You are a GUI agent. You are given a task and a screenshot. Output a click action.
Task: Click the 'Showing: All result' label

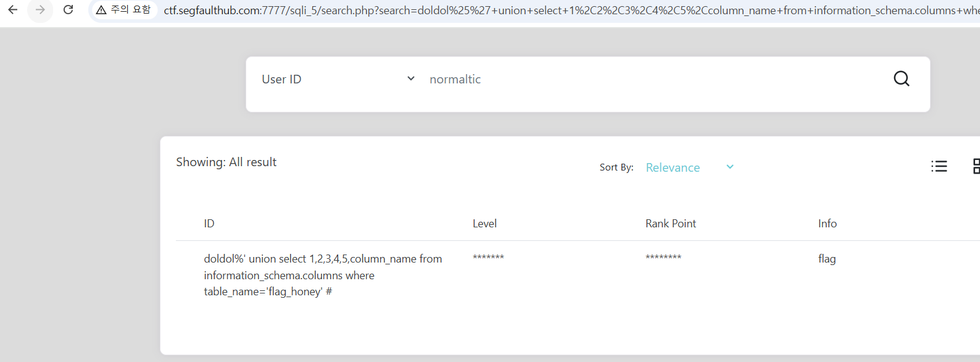[226, 162]
